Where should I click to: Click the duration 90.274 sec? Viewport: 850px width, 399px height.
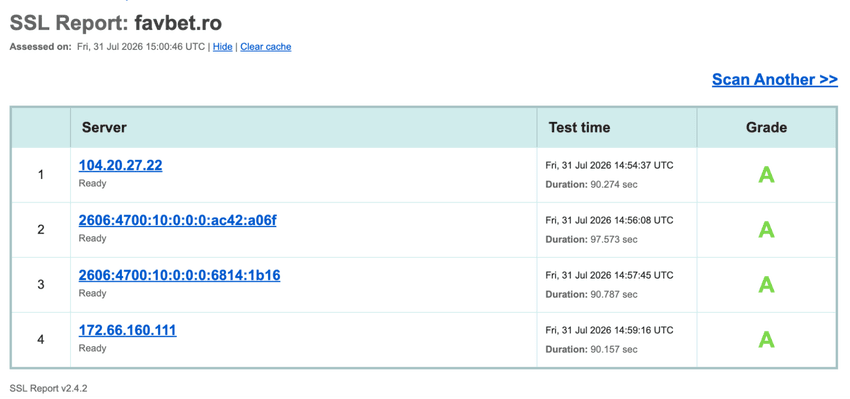591,185
